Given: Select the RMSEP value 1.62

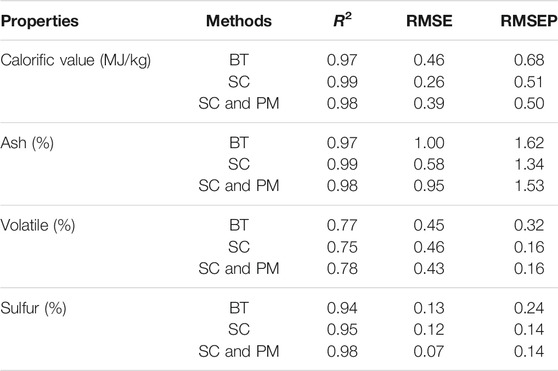Looking at the screenshot, I should point(529,143).
